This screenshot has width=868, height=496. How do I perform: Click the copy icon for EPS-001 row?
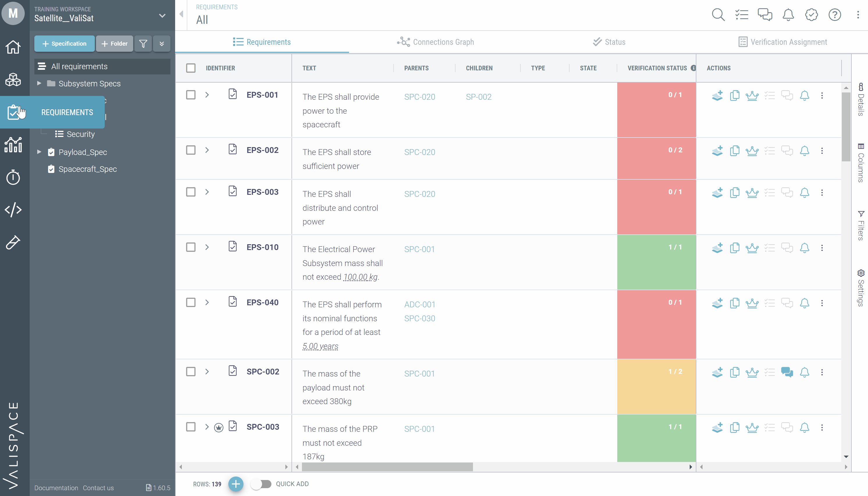pyautogui.click(x=734, y=95)
